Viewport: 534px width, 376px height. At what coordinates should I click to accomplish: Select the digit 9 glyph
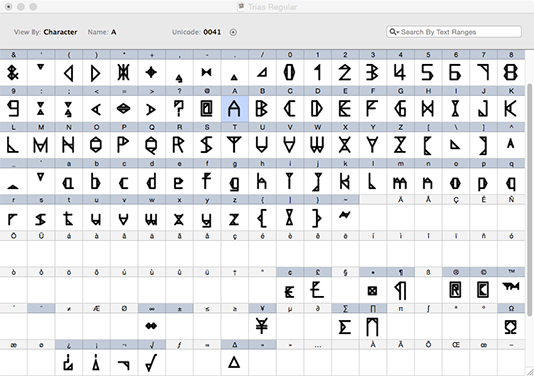click(14, 109)
